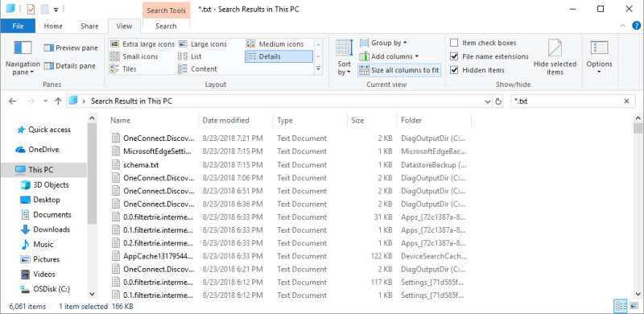
Task: Open the File menu
Action: pyautogui.click(x=18, y=26)
